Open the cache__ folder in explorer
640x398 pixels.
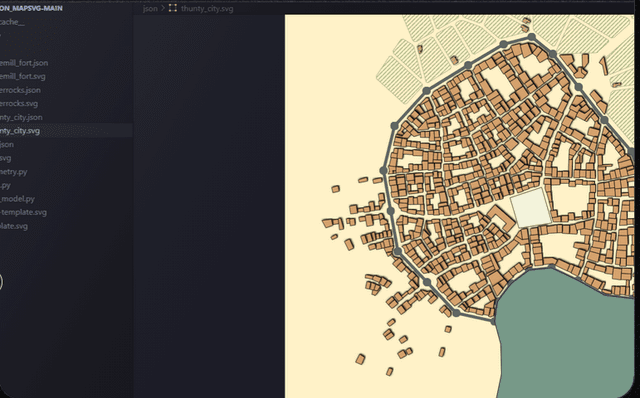pyautogui.click(x=12, y=22)
